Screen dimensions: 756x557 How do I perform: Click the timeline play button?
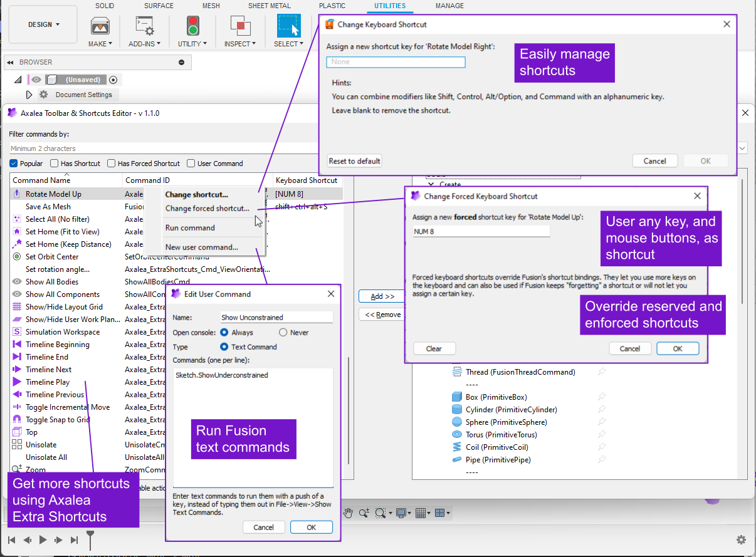(43, 540)
